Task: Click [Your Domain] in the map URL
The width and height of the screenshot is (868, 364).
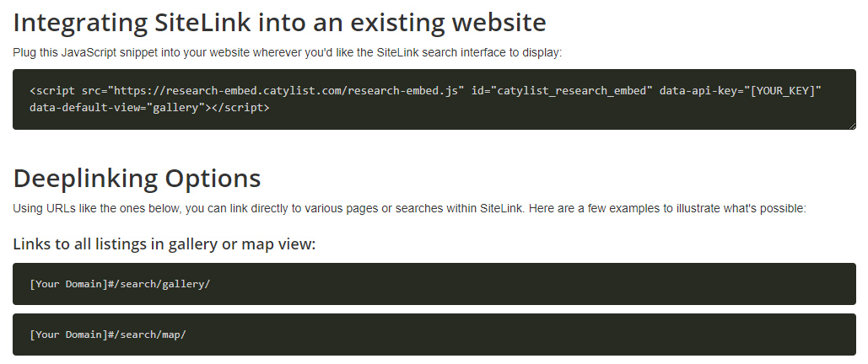Action: 68,335
